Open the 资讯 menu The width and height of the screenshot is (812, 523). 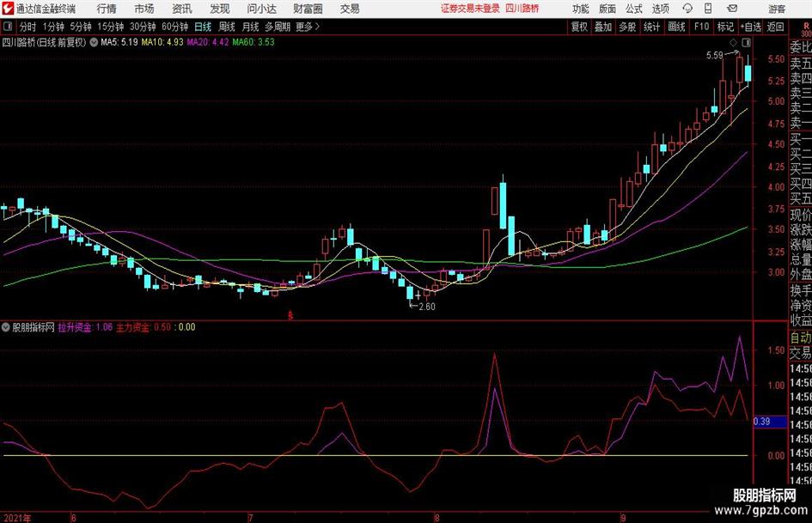point(182,9)
